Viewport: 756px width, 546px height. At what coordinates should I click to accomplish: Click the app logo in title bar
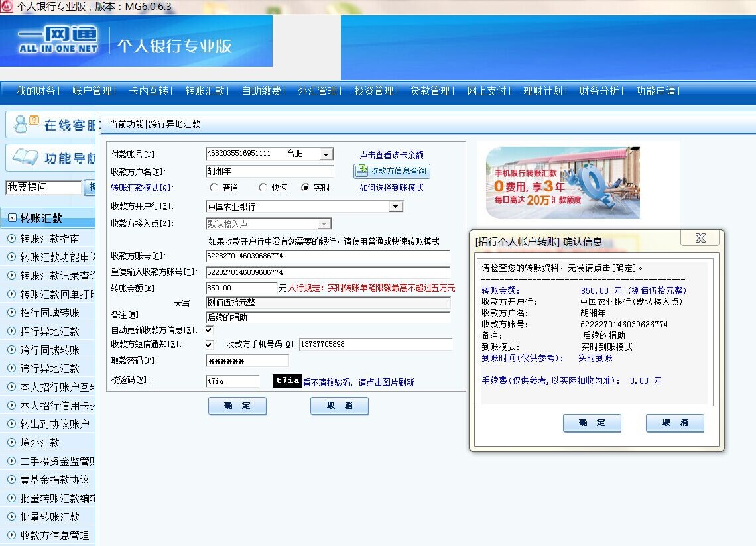point(6,6)
